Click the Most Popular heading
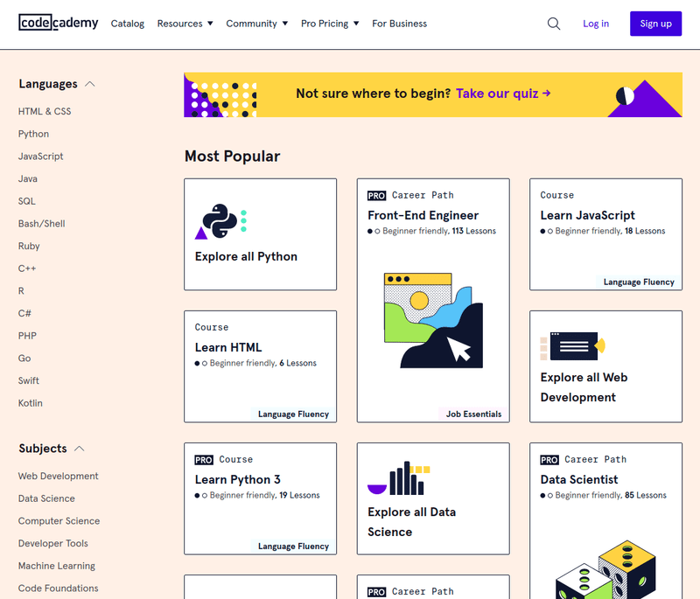Screen dimensions: 700x599 (232, 157)
